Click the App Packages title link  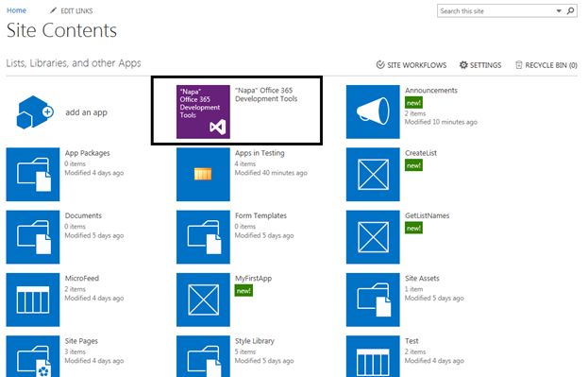click(x=88, y=153)
